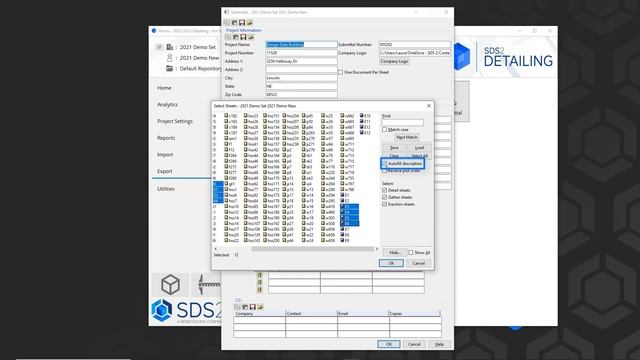Confirm Select Sheets dialog with OK
The height and width of the screenshot is (360, 640).
391,263
